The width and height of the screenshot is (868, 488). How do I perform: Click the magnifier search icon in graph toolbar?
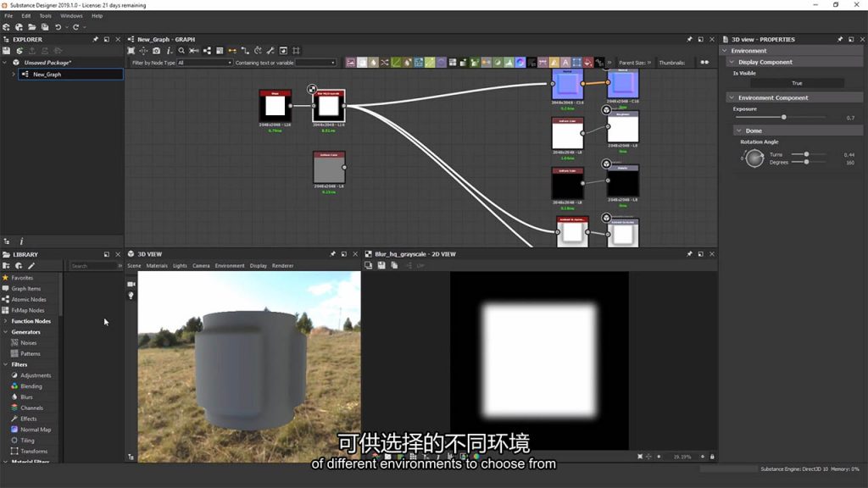[x=181, y=51]
